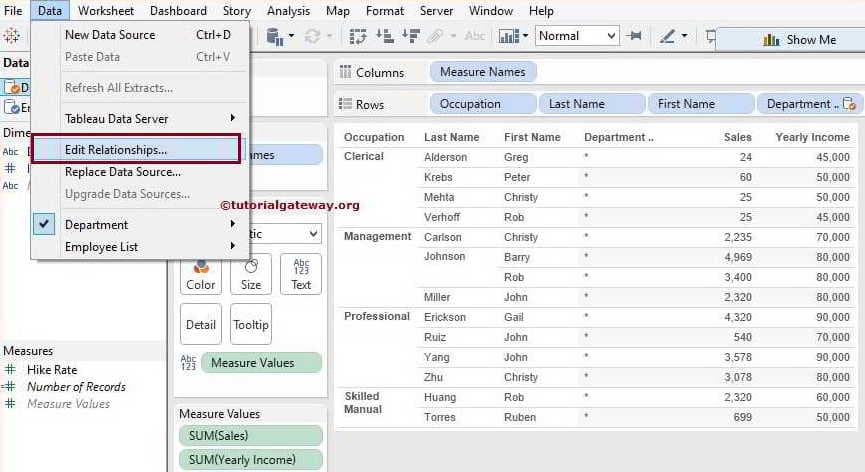
Task: Open the File menu
Action: tap(13, 10)
